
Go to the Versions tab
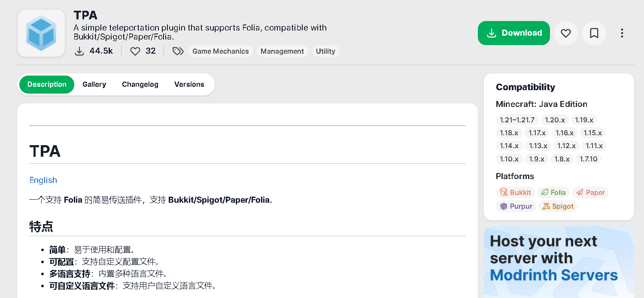pyautogui.click(x=189, y=84)
